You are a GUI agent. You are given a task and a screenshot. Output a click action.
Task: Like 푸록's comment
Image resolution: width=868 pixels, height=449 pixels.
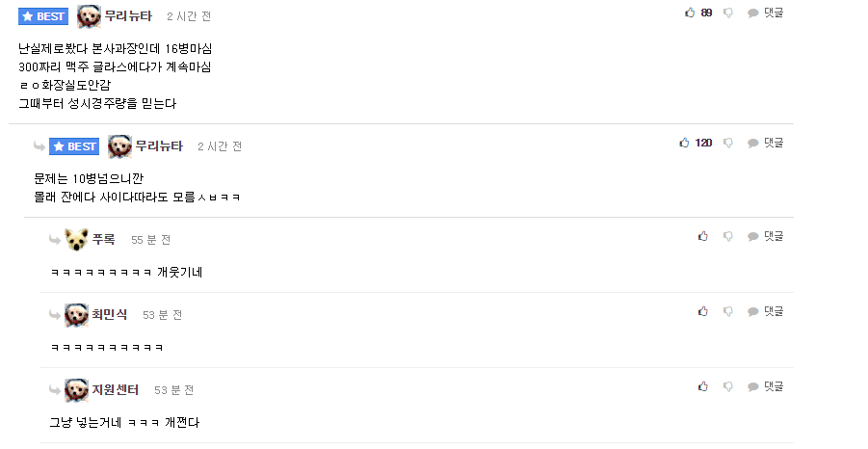[703, 236]
